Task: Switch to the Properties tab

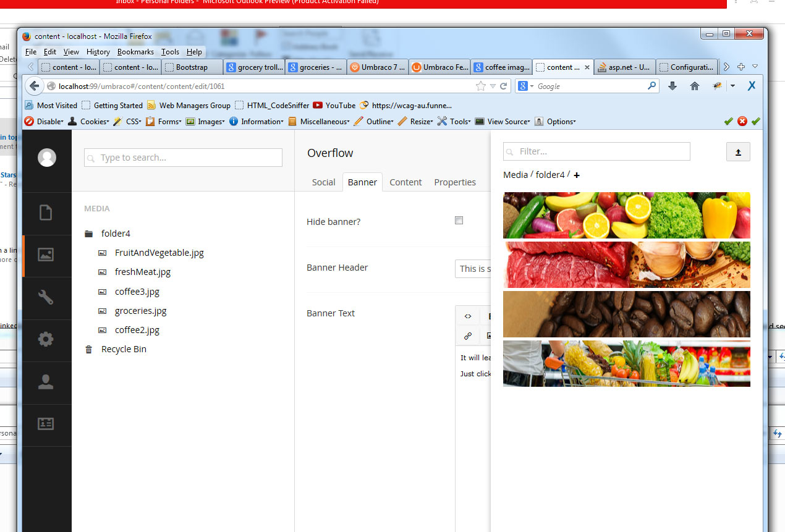Action: tap(455, 182)
